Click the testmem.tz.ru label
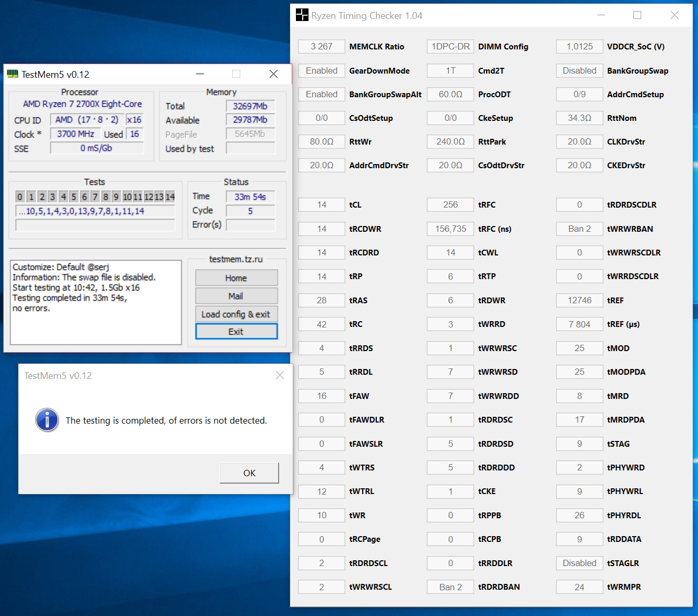 [236, 259]
